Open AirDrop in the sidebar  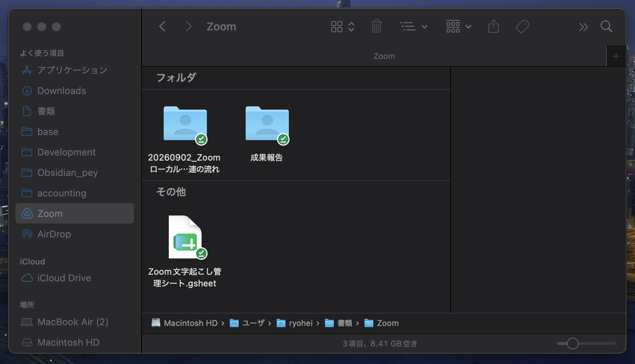pyautogui.click(x=75, y=234)
